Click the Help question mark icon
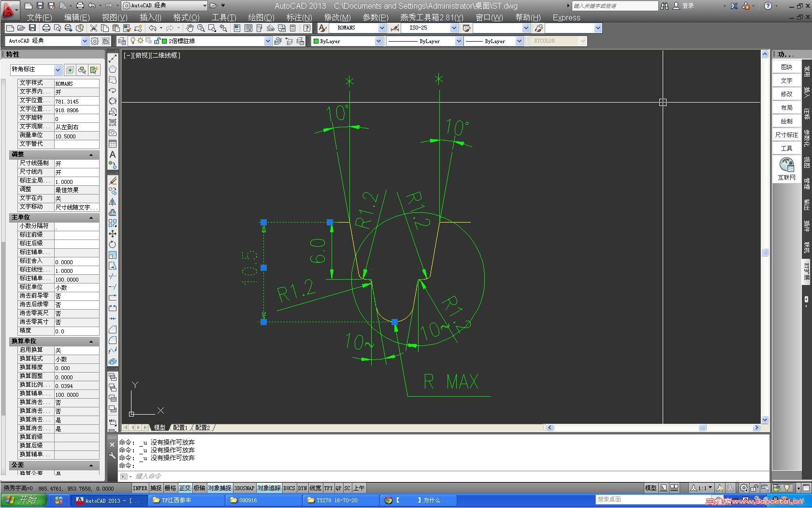Image resolution: width=812 pixels, height=508 pixels. pos(307,29)
